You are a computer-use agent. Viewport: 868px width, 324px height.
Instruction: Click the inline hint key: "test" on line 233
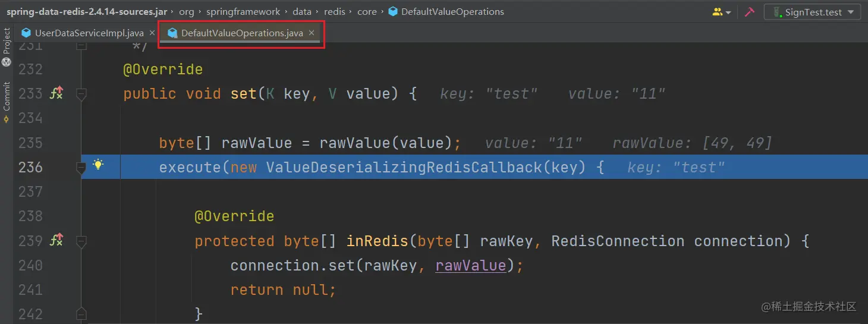click(x=489, y=93)
